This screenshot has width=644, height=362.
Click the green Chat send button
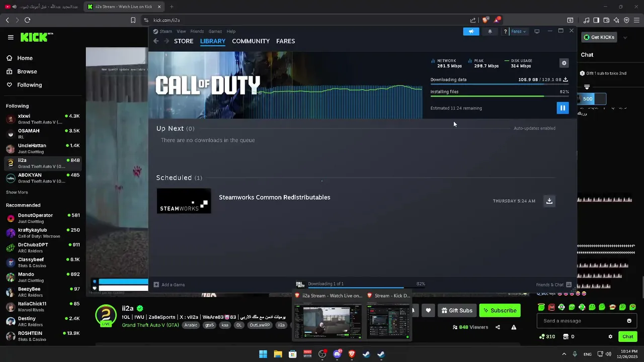tap(628, 336)
